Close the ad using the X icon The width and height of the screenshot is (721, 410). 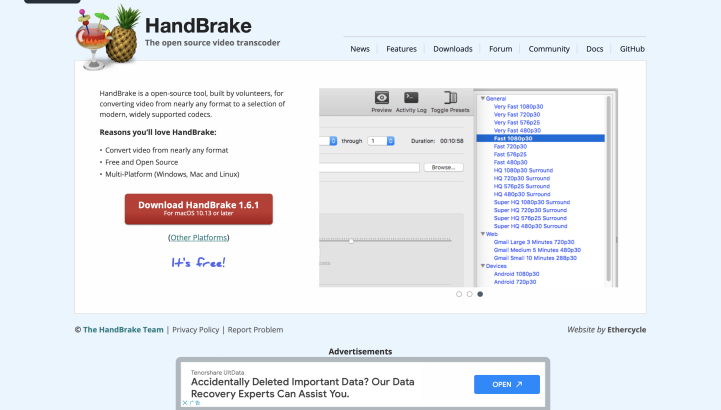(x=185, y=403)
